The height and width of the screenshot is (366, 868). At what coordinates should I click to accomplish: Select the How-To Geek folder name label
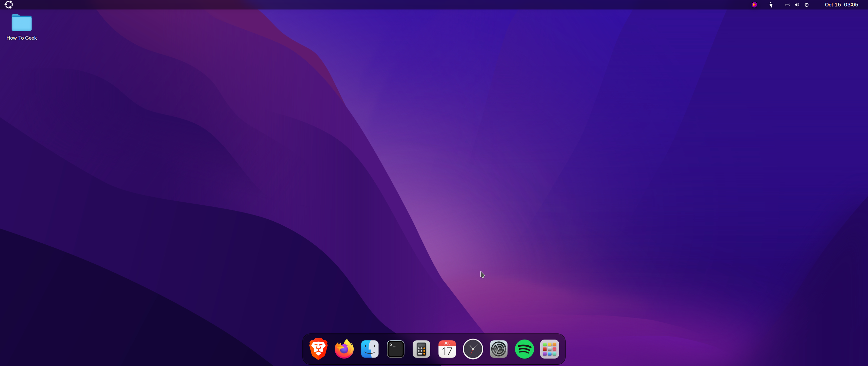click(21, 38)
